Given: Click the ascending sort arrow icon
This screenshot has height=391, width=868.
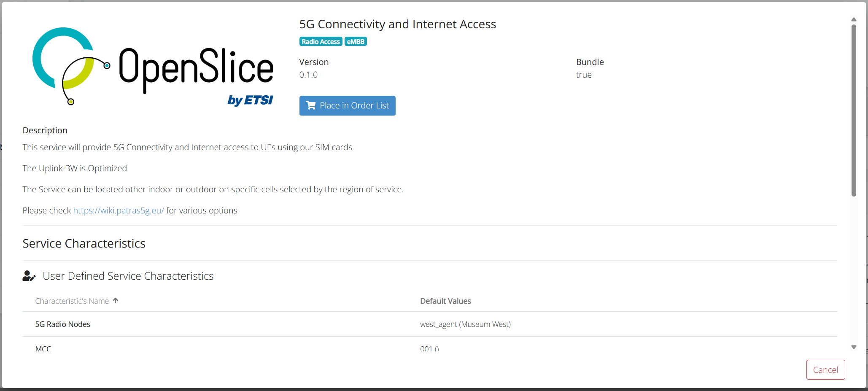Looking at the screenshot, I should tap(116, 301).
